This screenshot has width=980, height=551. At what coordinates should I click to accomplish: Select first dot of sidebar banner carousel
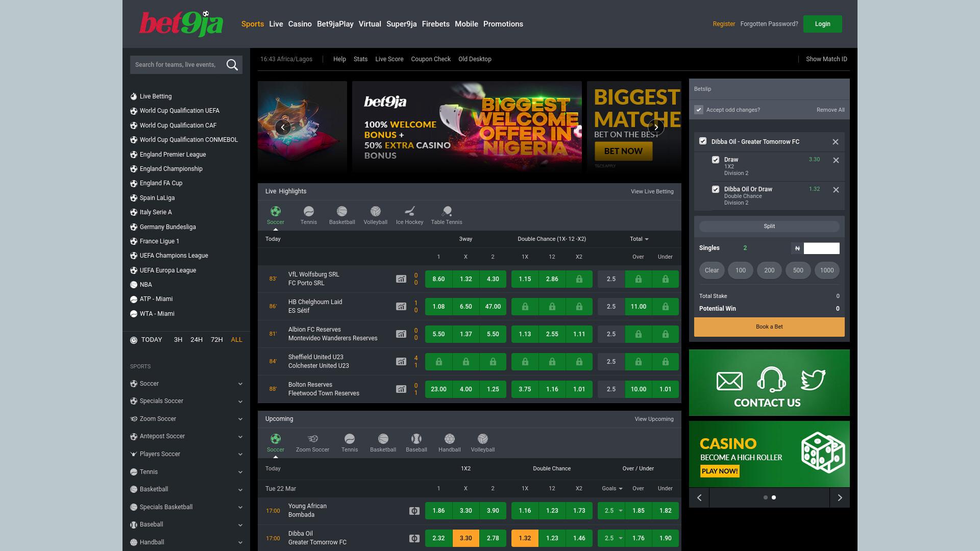point(765,497)
